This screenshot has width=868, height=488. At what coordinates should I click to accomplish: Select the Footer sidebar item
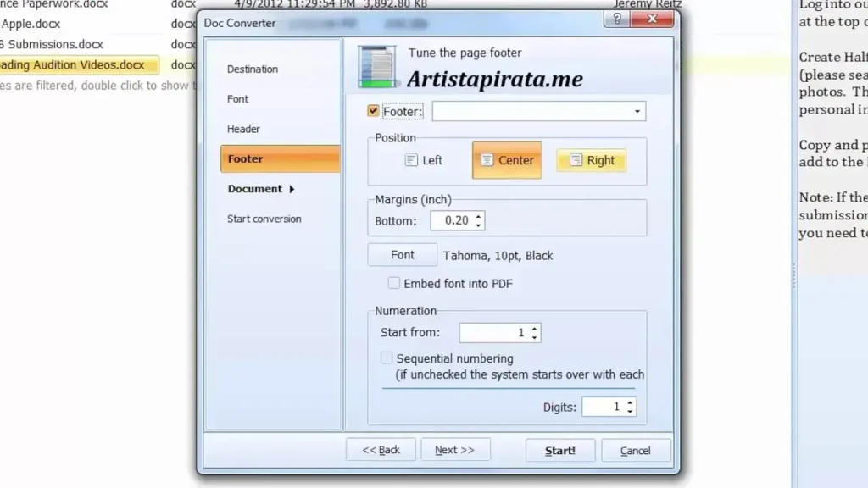tap(280, 158)
